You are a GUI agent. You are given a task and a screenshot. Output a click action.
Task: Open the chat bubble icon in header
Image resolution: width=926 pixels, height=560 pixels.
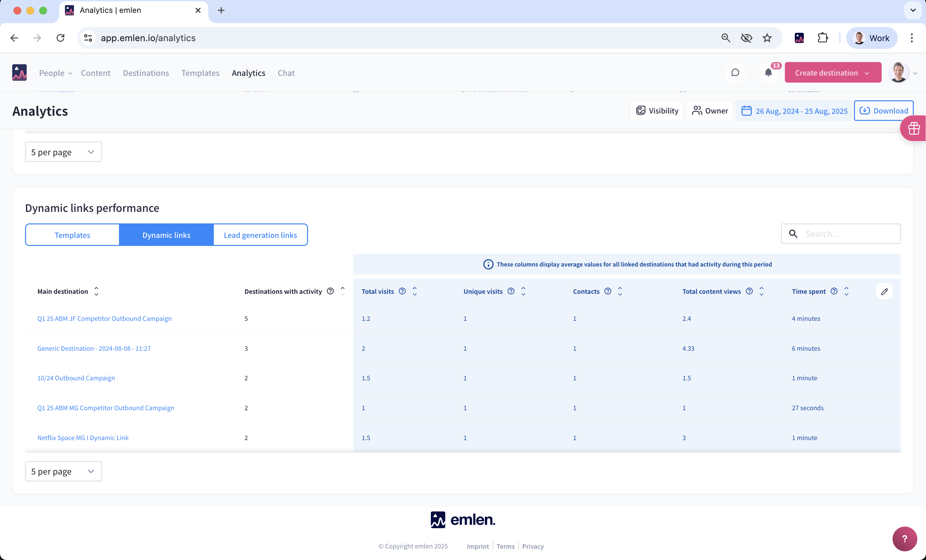click(x=735, y=73)
